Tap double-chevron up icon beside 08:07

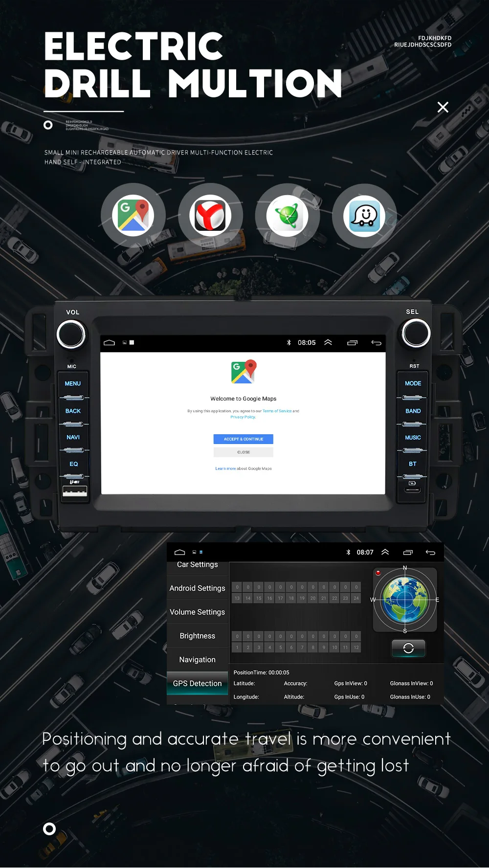385,552
